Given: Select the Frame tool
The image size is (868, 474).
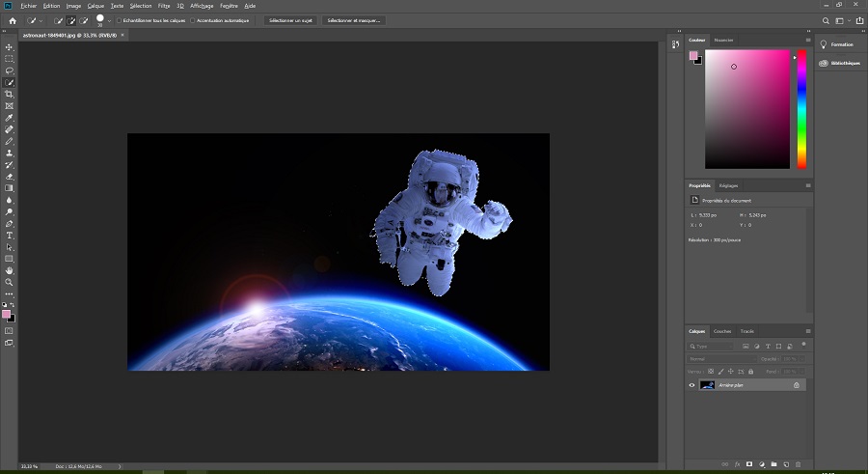Looking at the screenshot, I should point(9,106).
